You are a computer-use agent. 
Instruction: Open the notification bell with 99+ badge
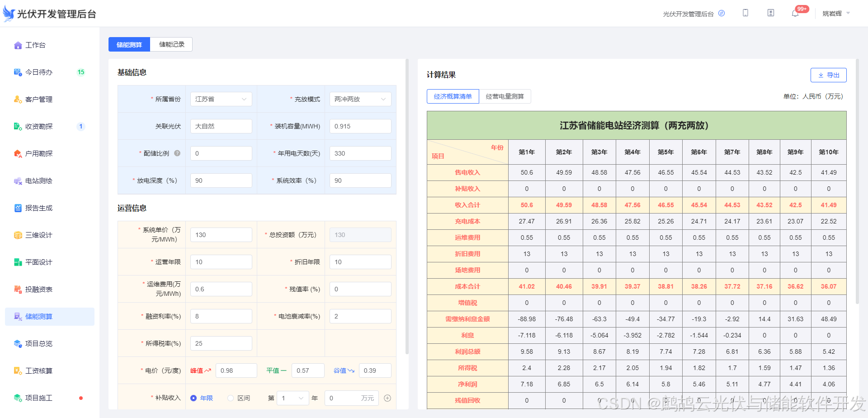coord(795,14)
